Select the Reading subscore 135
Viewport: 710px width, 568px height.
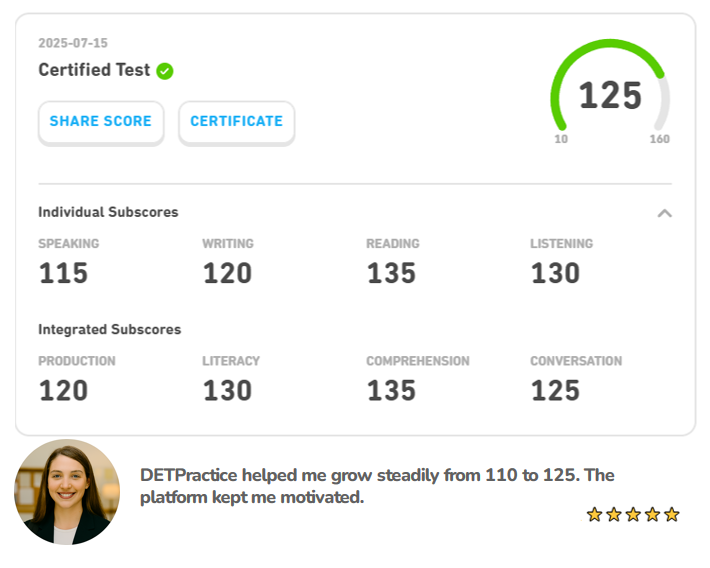(391, 273)
